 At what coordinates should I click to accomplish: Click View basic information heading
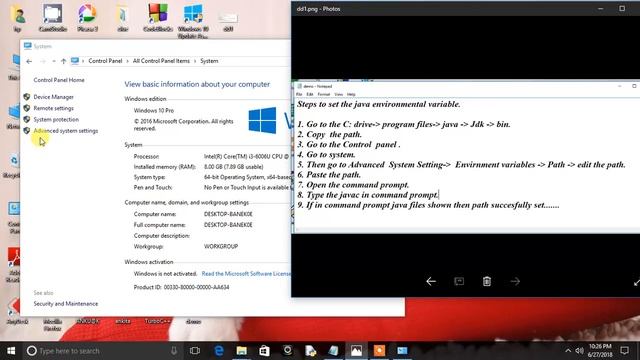(197, 84)
